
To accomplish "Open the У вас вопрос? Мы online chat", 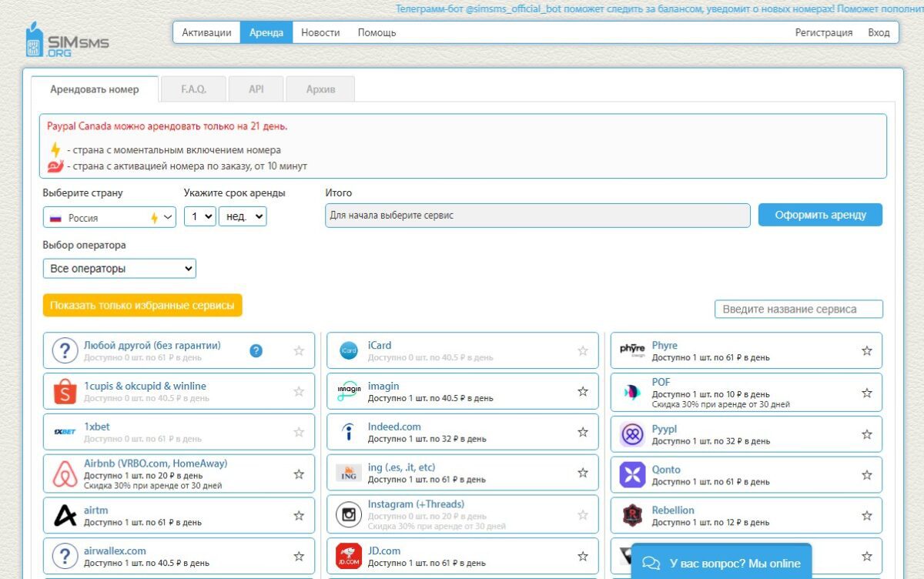I will pos(721,562).
